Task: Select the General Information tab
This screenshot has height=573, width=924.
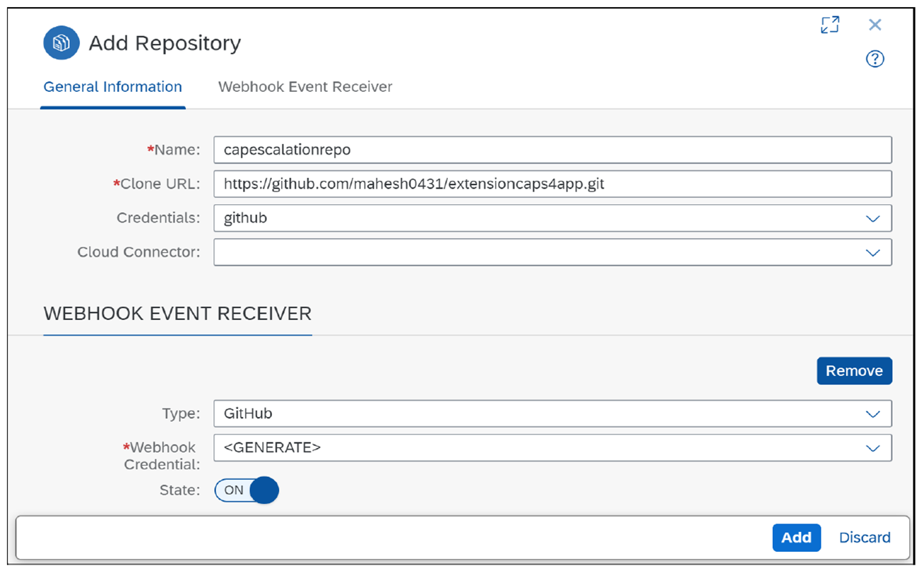Action: pyautogui.click(x=113, y=86)
